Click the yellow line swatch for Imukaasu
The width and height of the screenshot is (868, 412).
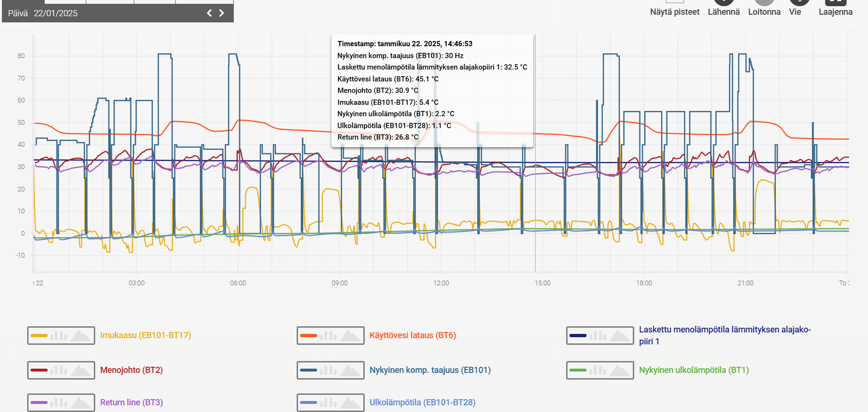(x=39, y=336)
